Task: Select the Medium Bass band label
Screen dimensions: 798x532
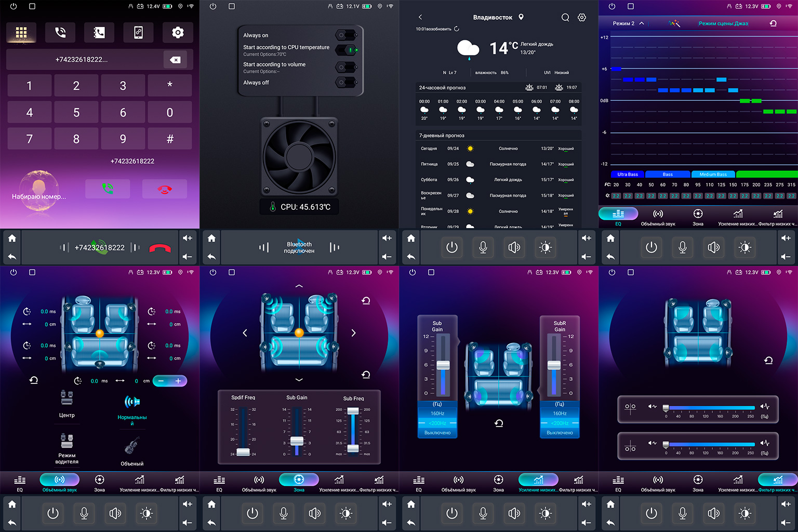Action: pyautogui.click(x=713, y=175)
